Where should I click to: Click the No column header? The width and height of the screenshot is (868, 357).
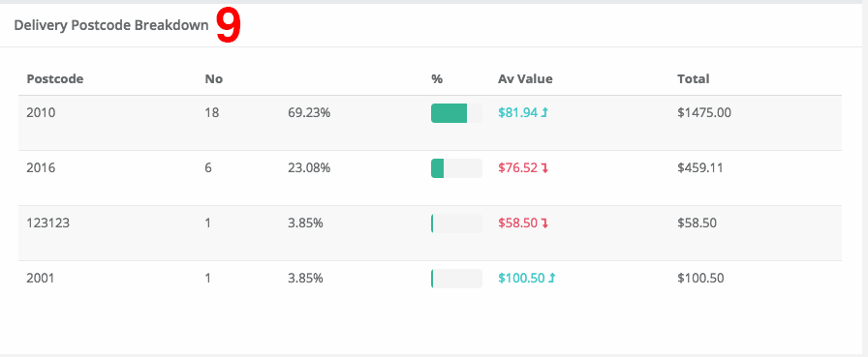[x=214, y=79]
